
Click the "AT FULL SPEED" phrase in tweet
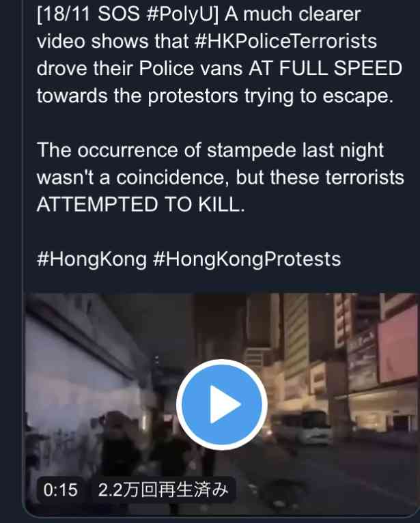[x=326, y=68]
